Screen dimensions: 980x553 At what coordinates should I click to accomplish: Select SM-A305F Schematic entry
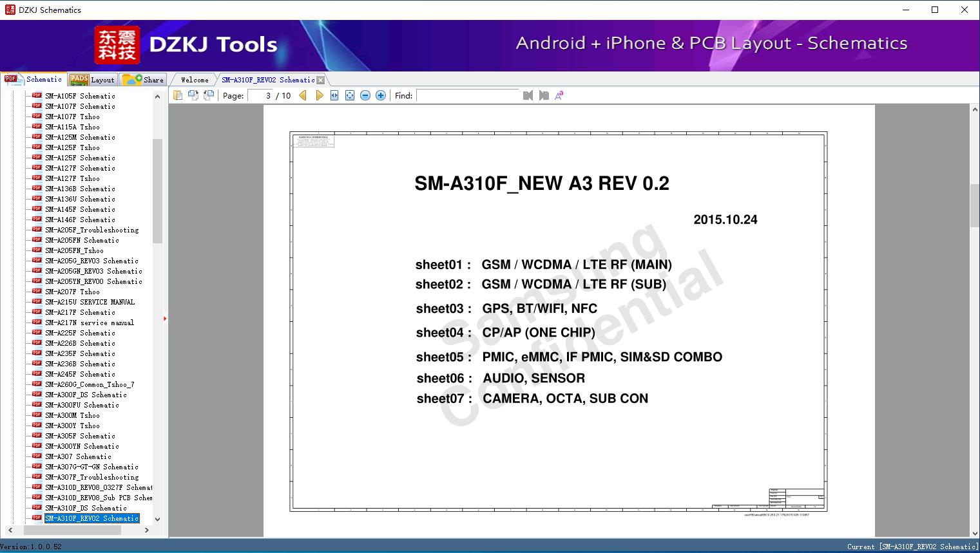click(x=80, y=436)
